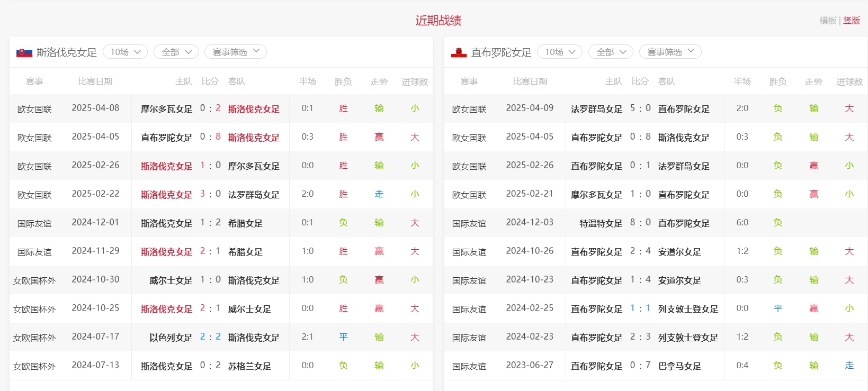868x391 pixels.
Task: Open 摩尔多瓦女足 team in the 2025-04-08 match
Action: [x=166, y=109]
